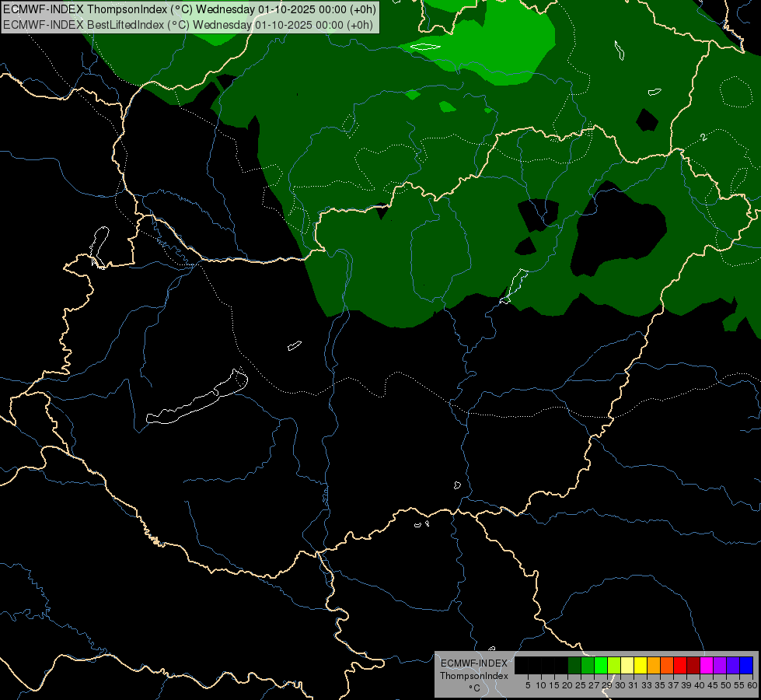
Task: Click the dark red 39–40 legend swatch
Action: (x=693, y=665)
